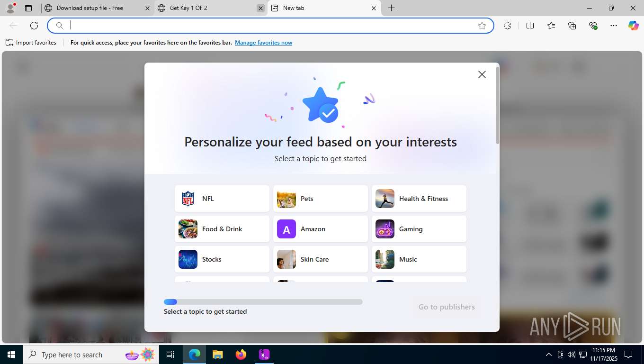Screen dimensions: 644x364
Task: Open Favorites list icon
Action: pyautogui.click(x=551, y=26)
